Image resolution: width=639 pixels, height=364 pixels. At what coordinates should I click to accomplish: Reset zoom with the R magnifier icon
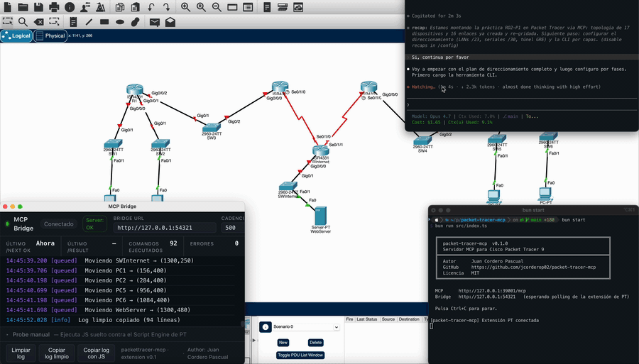201,7
